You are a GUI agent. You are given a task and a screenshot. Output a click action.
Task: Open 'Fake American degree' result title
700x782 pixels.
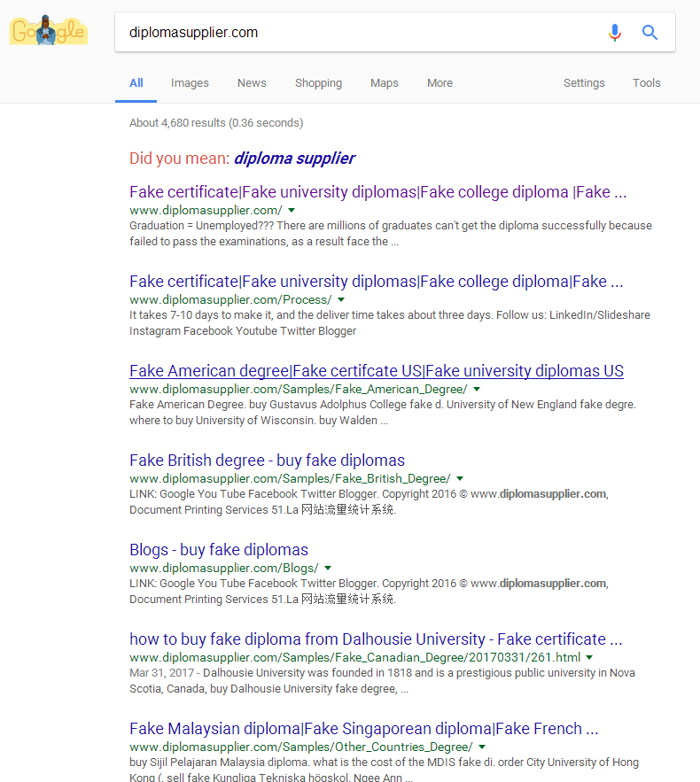[377, 370]
